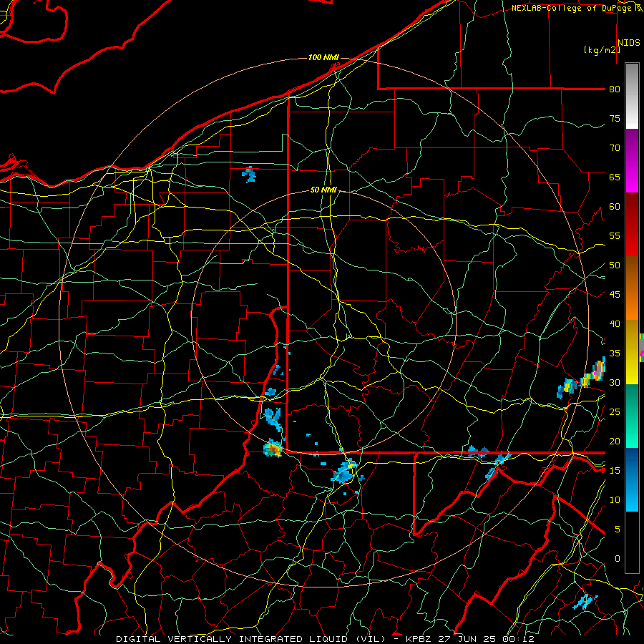The image size is (644, 644).
Task: Click the legend value 65
Action: point(615,177)
